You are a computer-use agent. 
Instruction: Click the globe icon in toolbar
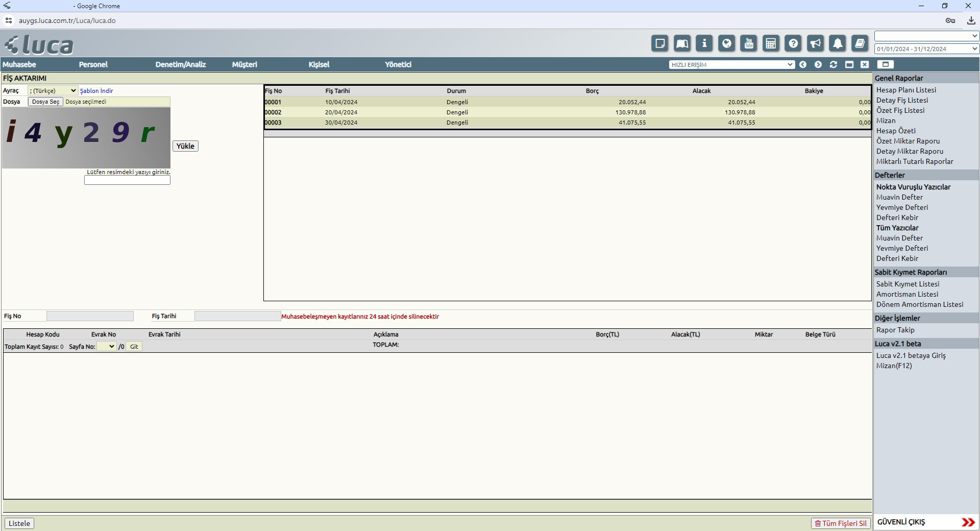[726, 43]
